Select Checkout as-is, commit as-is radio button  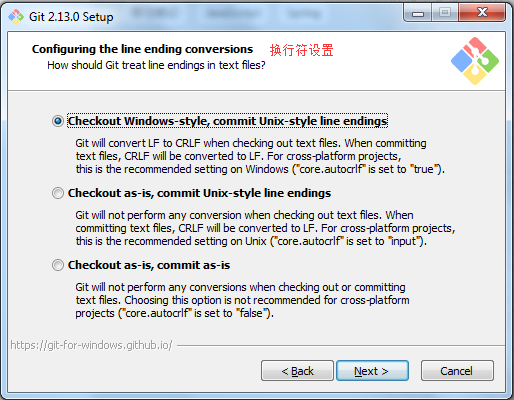coord(58,265)
